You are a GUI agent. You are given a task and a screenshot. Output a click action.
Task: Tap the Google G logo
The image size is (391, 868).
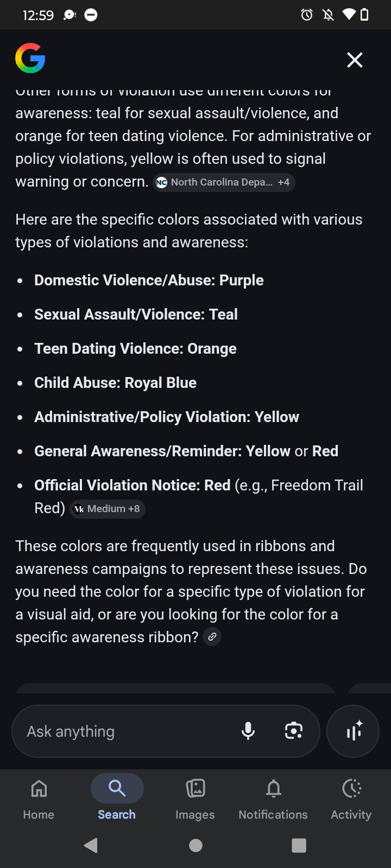pos(30,59)
